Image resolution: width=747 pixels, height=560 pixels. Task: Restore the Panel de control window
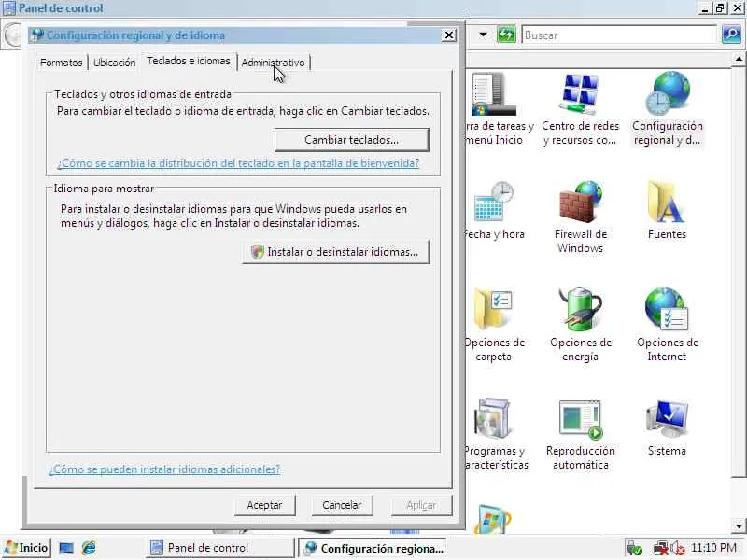[x=720, y=8]
